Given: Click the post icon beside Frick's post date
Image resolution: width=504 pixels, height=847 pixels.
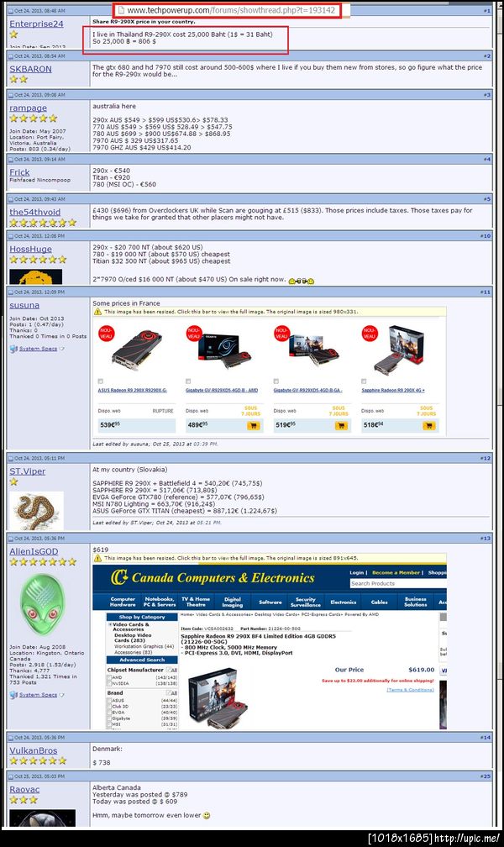Looking at the screenshot, I should [11, 160].
